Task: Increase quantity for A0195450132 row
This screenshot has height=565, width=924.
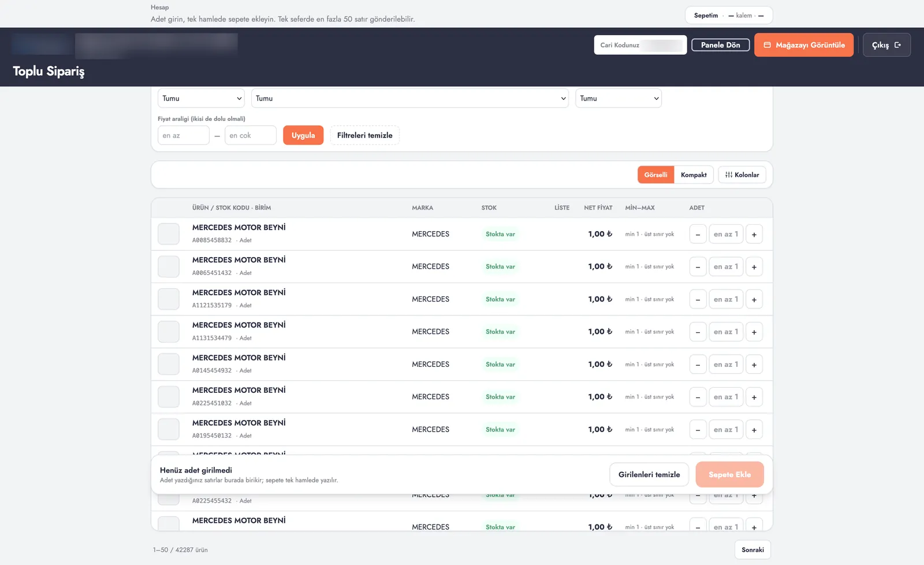Action: (754, 430)
